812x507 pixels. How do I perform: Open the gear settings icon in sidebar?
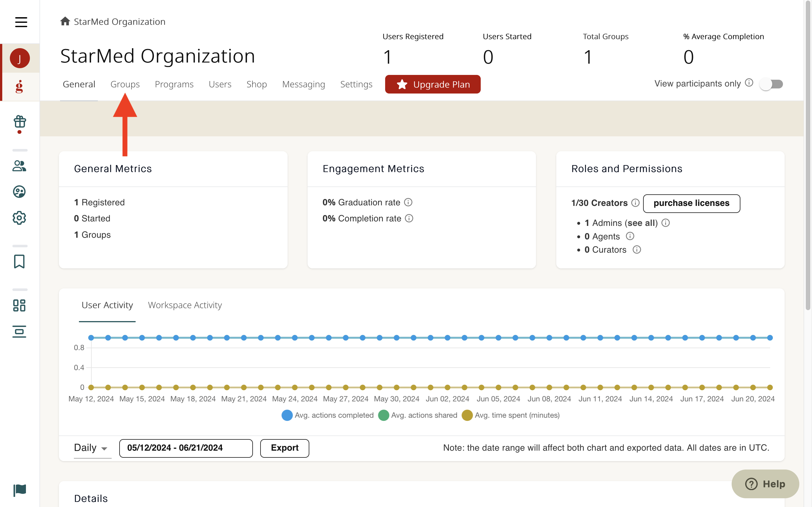click(19, 218)
